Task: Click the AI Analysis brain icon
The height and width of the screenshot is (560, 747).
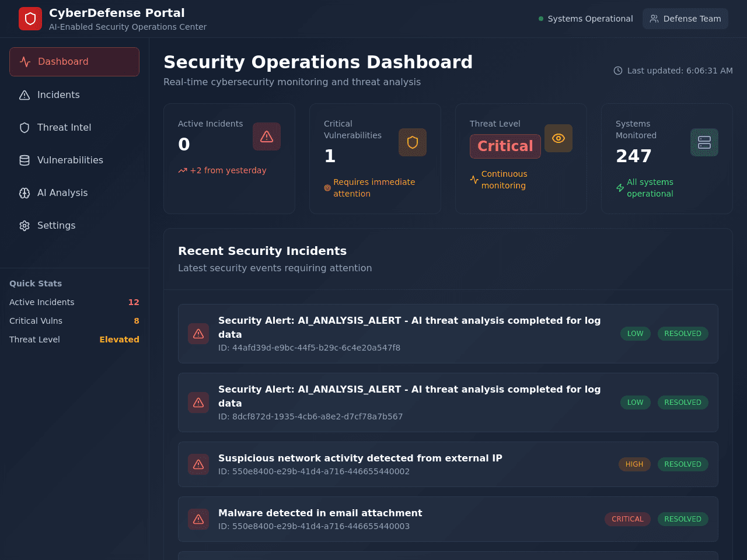Action: click(x=25, y=193)
